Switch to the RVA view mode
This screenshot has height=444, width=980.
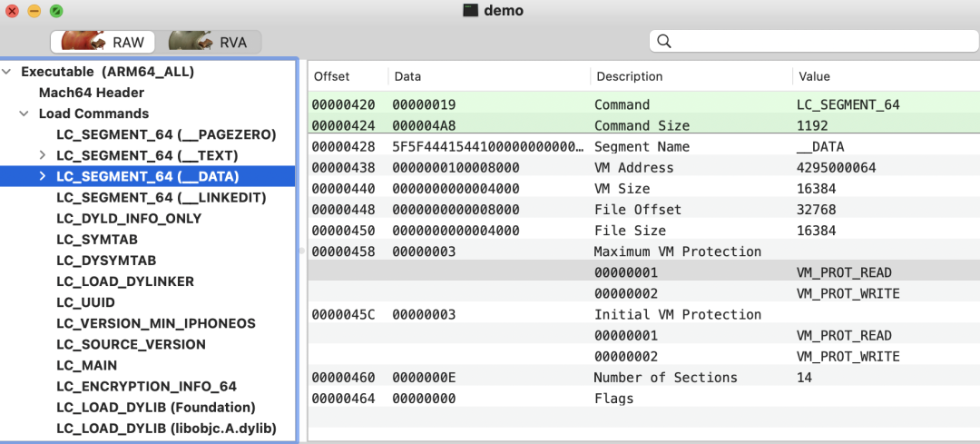coord(208,43)
